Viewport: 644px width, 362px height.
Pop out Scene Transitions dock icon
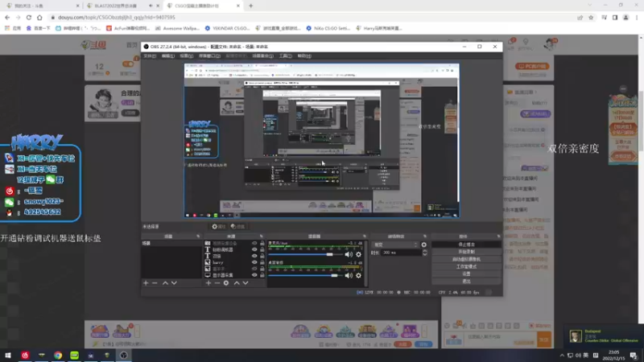tap(425, 237)
